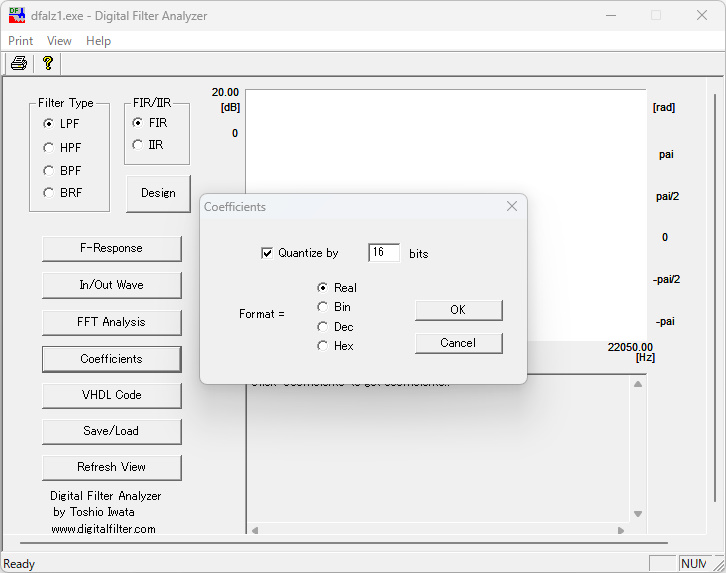
Task: Click the Print toolbar icon
Action: [18, 64]
